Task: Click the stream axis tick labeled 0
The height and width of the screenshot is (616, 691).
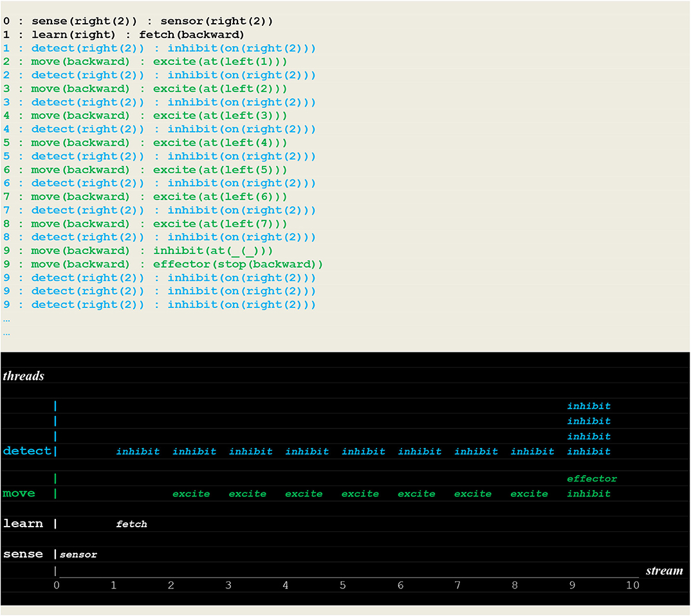Action: click(57, 586)
